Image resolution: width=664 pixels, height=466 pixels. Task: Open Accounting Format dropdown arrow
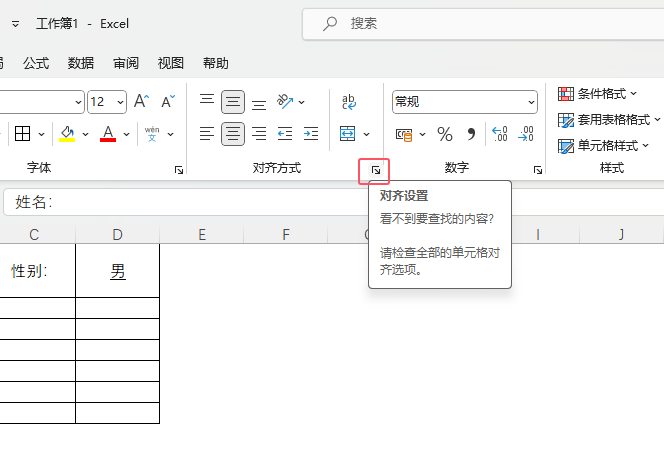point(422,134)
